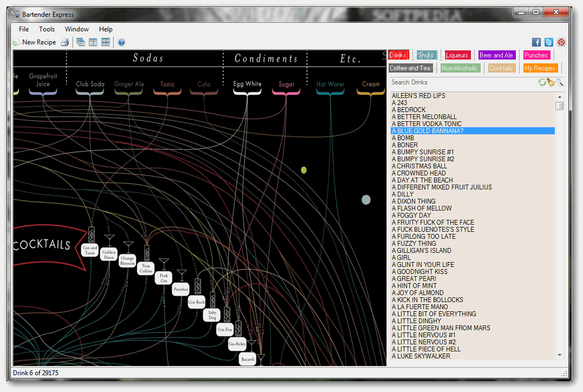The width and height of the screenshot is (583, 392).
Task: Click the green refresh icon in search bar
Action: point(542,82)
